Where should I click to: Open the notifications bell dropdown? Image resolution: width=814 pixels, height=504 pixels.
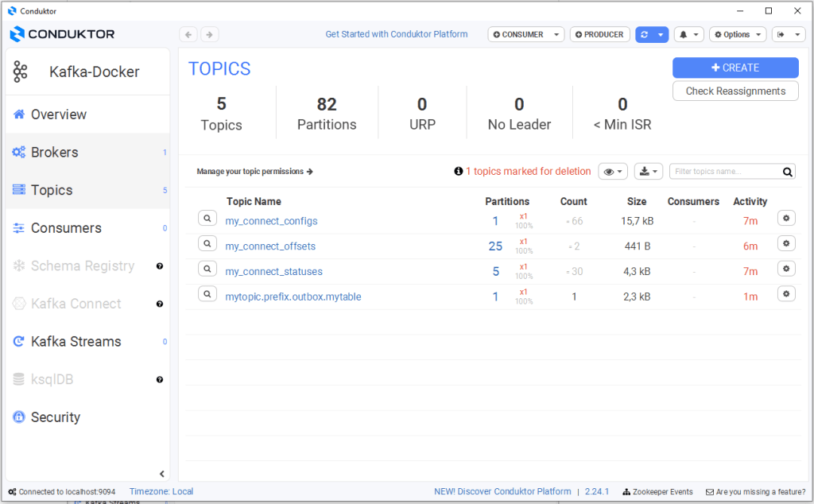[x=688, y=34]
